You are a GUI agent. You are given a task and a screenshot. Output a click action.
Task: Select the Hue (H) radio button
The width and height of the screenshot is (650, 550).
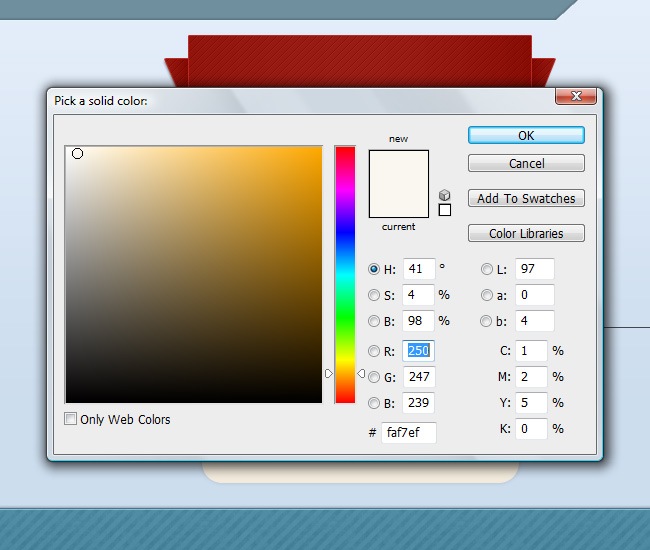pyautogui.click(x=375, y=269)
